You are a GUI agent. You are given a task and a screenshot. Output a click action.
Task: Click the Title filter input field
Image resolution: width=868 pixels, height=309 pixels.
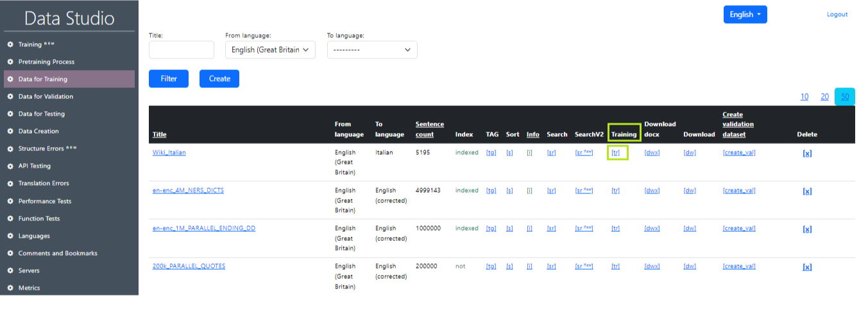click(x=182, y=49)
